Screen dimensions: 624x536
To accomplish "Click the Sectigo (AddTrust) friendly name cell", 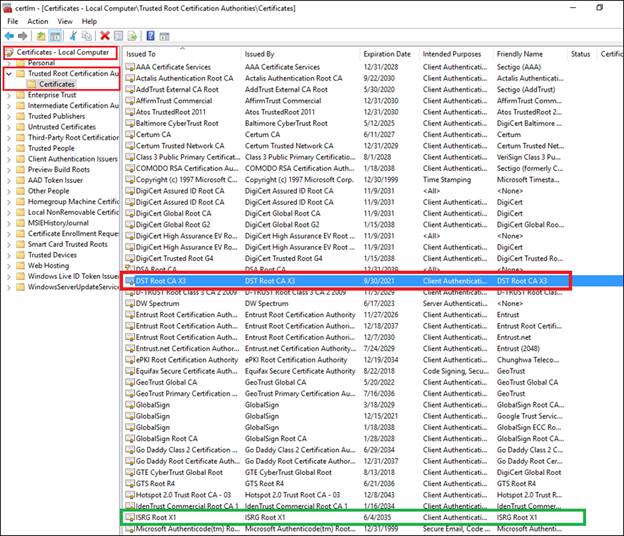I will 526,90.
